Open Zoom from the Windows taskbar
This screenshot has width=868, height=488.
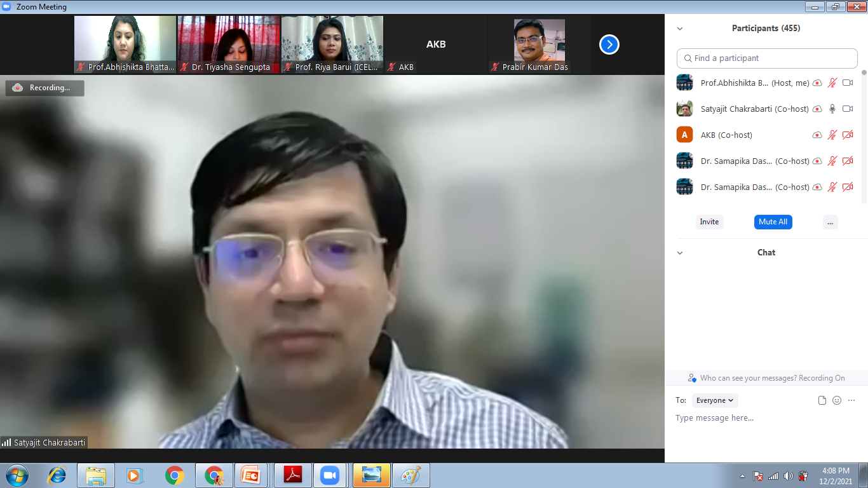(329, 475)
